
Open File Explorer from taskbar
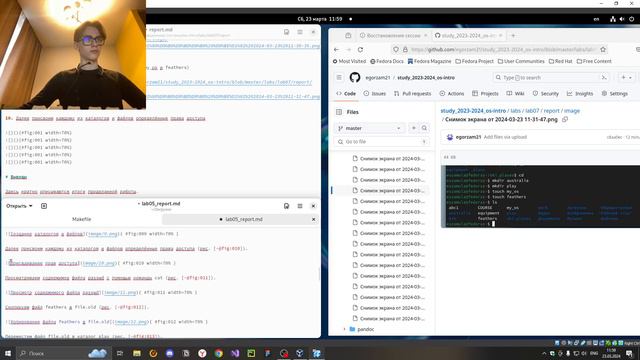tap(137, 353)
